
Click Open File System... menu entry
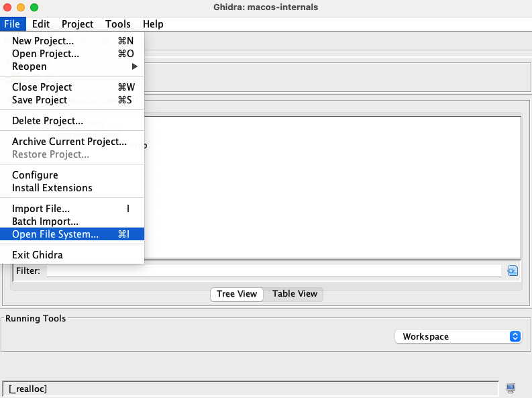pyautogui.click(x=72, y=234)
